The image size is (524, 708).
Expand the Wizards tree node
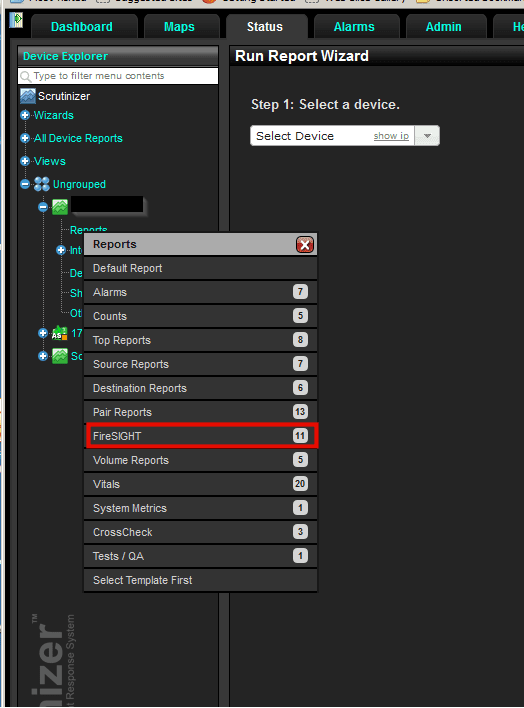[25, 115]
